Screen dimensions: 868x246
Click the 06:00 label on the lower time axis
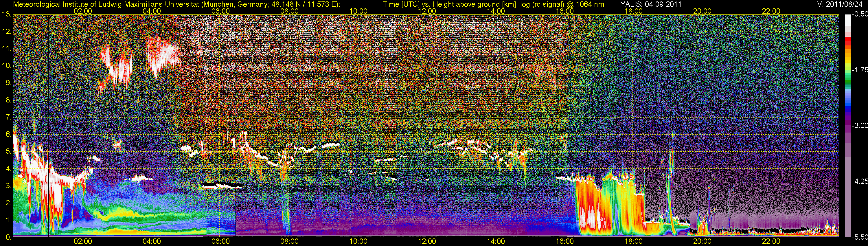[x=221, y=241]
